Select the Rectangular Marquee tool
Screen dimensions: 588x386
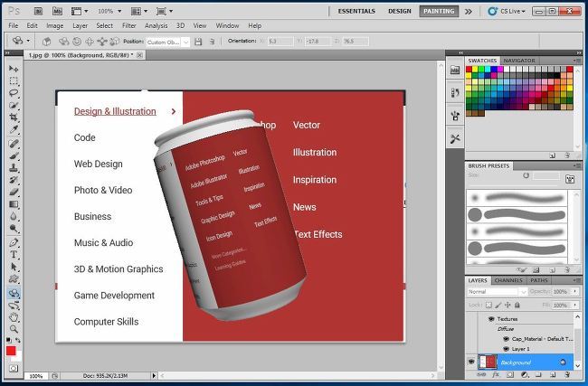pyautogui.click(x=14, y=81)
